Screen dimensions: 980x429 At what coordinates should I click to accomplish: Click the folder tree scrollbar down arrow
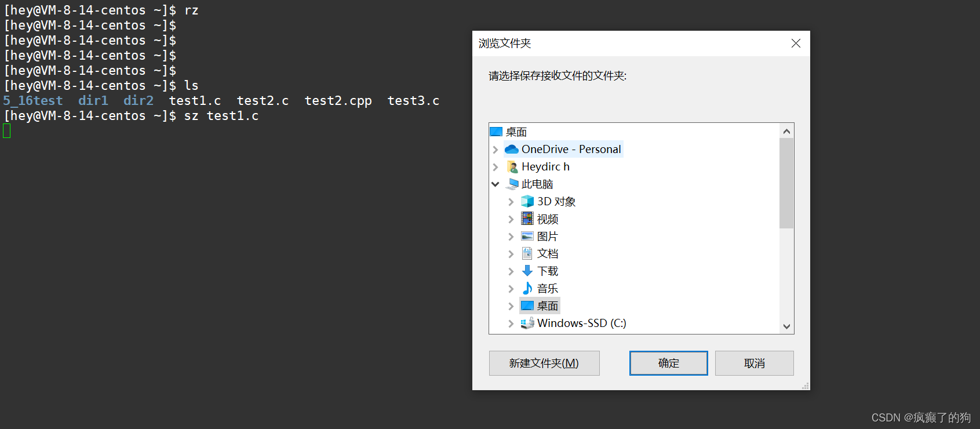click(786, 326)
